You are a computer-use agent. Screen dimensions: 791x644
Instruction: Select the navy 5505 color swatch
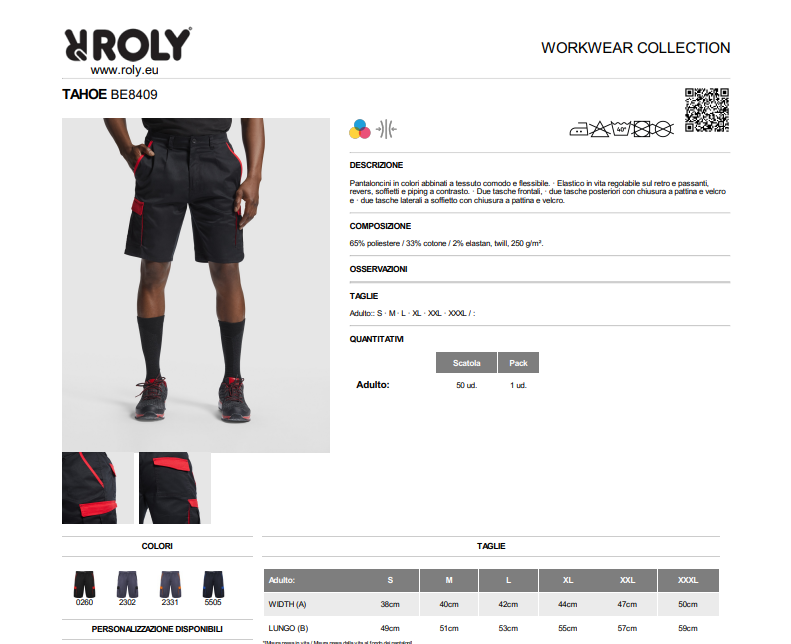point(213,588)
